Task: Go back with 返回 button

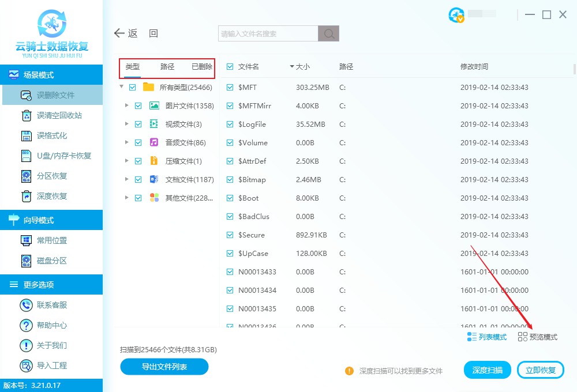Action: tap(136, 33)
